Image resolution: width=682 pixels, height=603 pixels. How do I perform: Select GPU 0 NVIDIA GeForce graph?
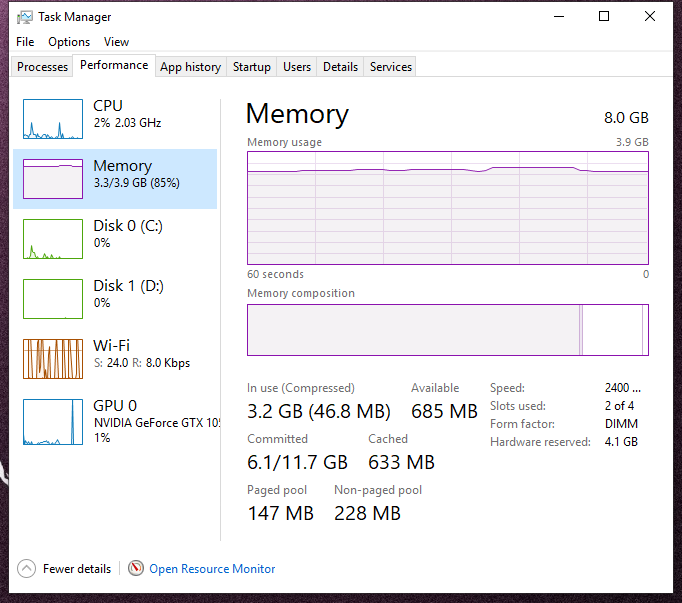(x=53, y=419)
